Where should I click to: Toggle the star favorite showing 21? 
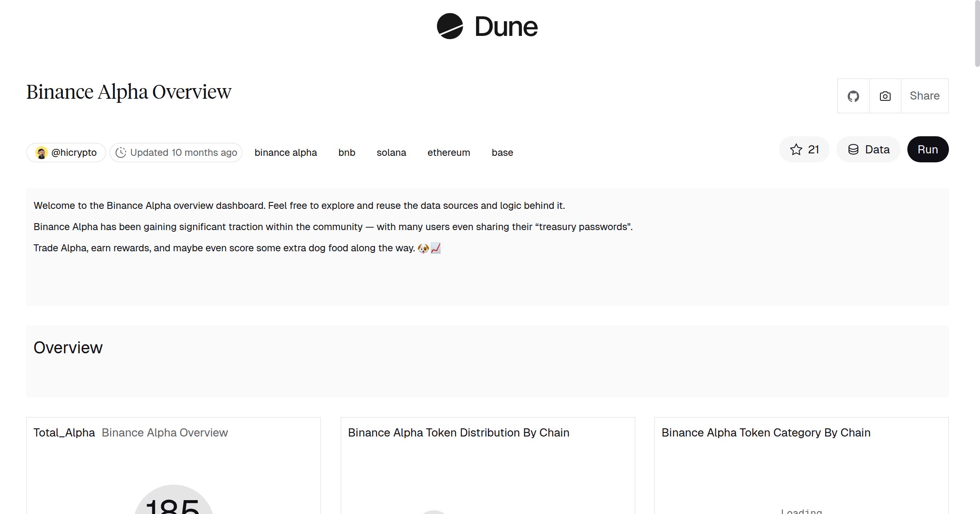pos(804,149)
